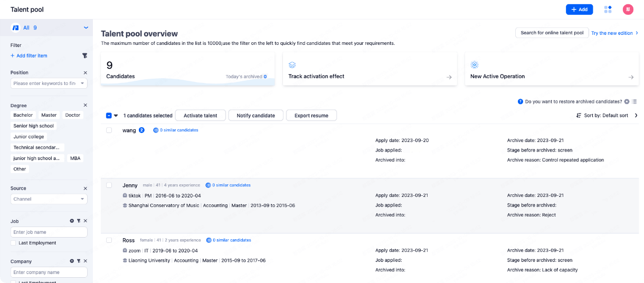Click the Enter job name field
Image resolution: width=644 pixels, height=283 pixels.
click(x=49, y=232)
